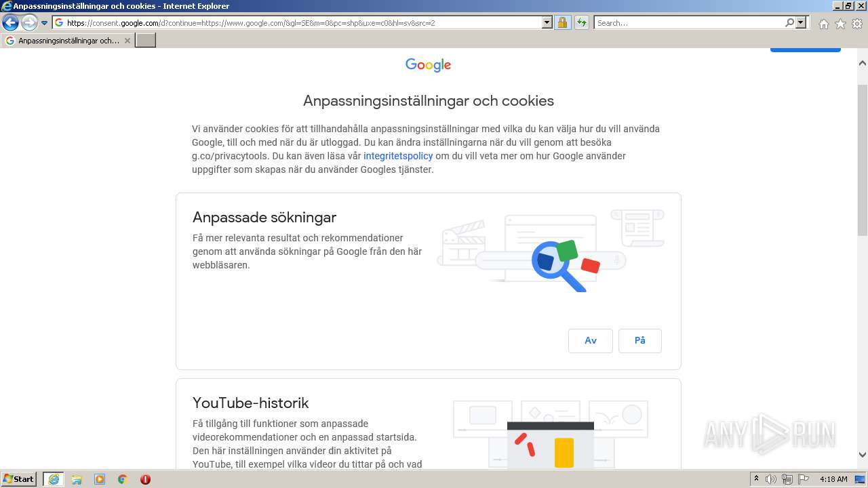Open the integritetspolicy link
This screenshot has height=488, width=868.
point(398,156)
